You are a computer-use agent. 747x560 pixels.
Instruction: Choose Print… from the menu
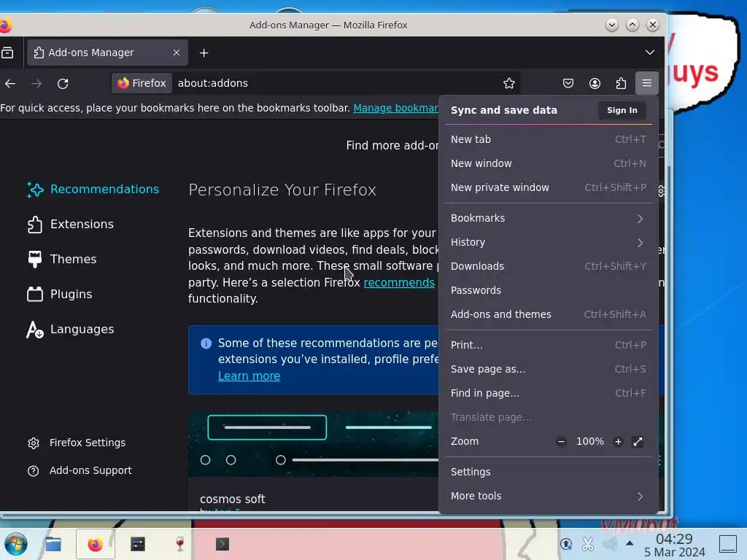point(549,345)
